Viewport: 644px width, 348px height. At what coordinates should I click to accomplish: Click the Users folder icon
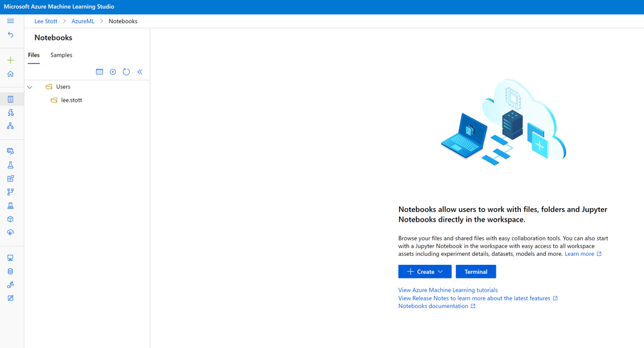49,86
